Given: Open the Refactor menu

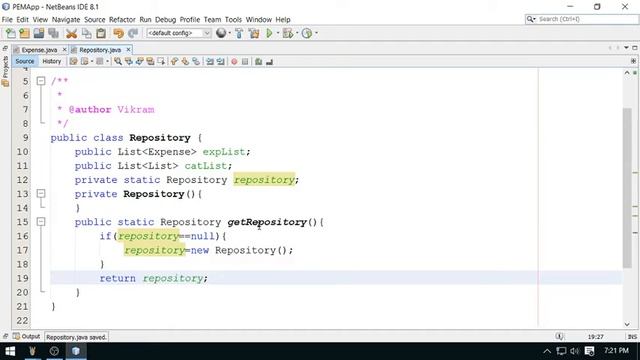Looking at the screenshot, I should [122, 20].
